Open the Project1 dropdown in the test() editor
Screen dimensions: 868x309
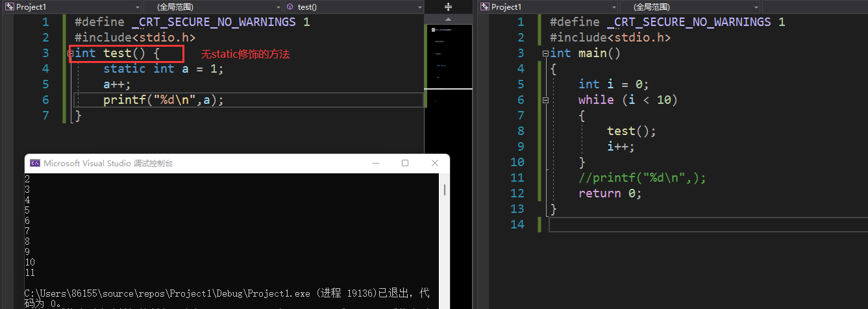pos(71,6)
